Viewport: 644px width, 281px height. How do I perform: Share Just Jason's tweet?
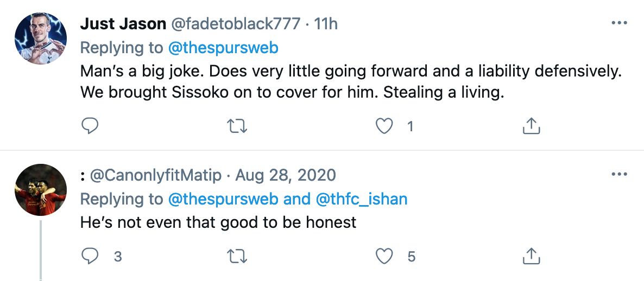point(531,126)
